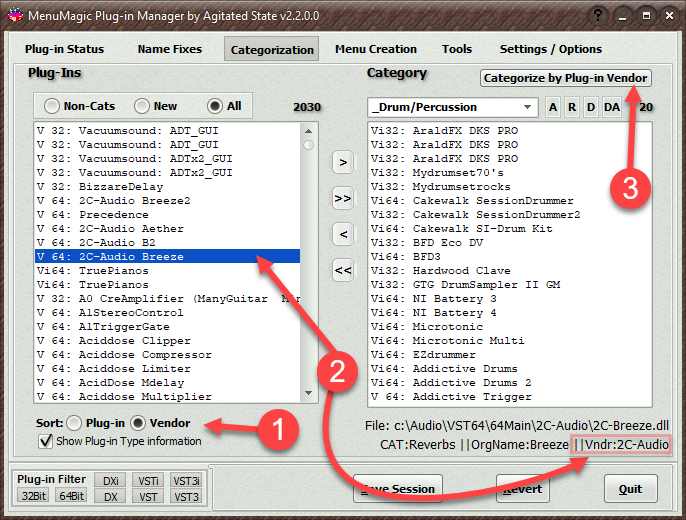The height and width of the screenshot is (520, 686).
Task: Select AcidDose Mdelay in plug-ins list
Action: click(x=168, y=383)
